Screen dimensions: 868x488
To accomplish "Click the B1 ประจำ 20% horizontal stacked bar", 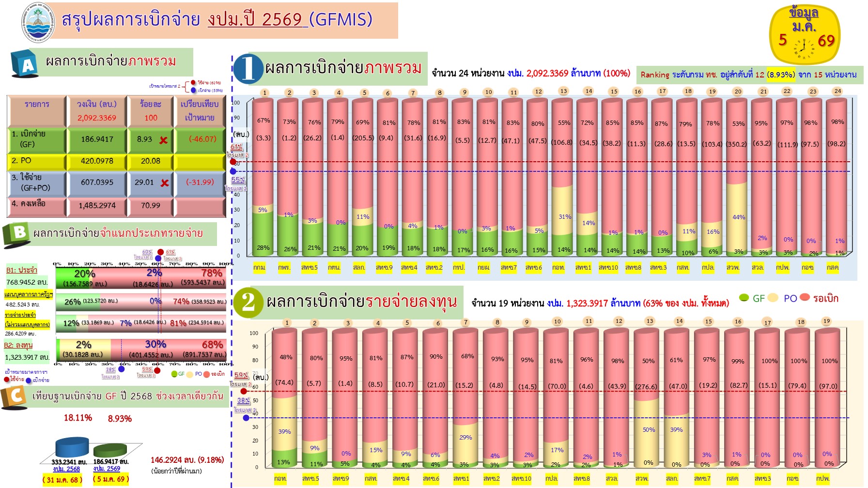I will point(141,278).
